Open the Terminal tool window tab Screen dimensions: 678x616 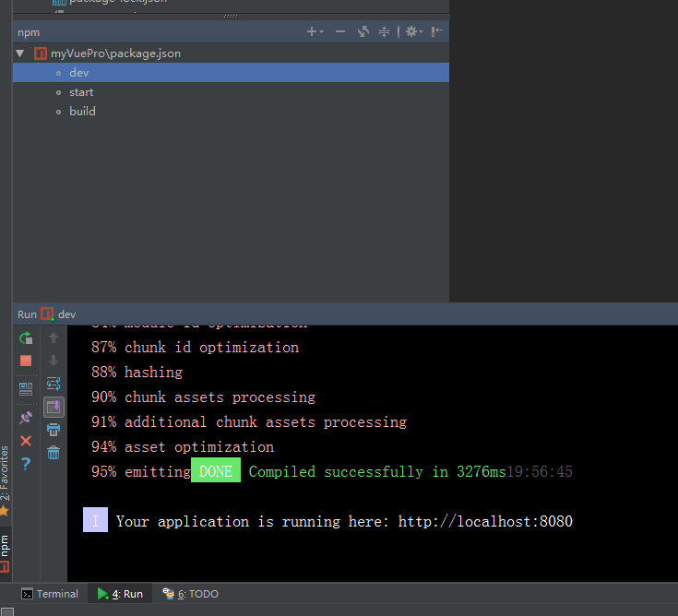(50, 594)
